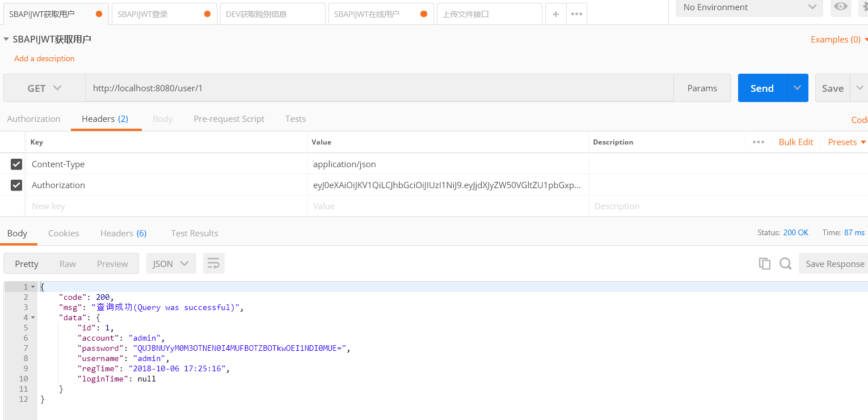Toggle line wrap icon in response toolbar

coord(214,264)
